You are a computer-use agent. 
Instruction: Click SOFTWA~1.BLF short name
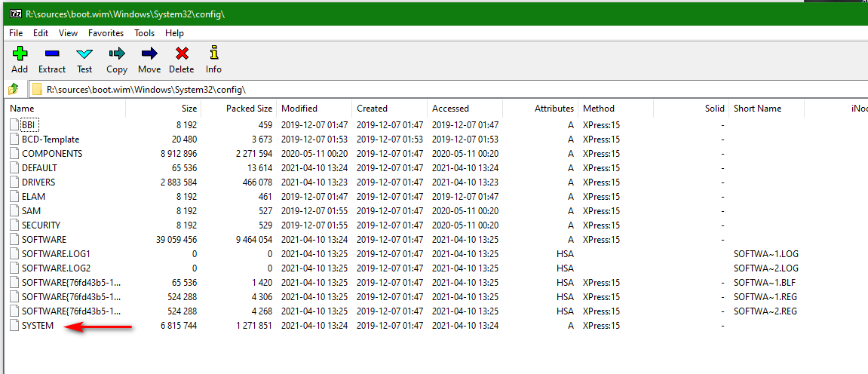click(765, 284)
